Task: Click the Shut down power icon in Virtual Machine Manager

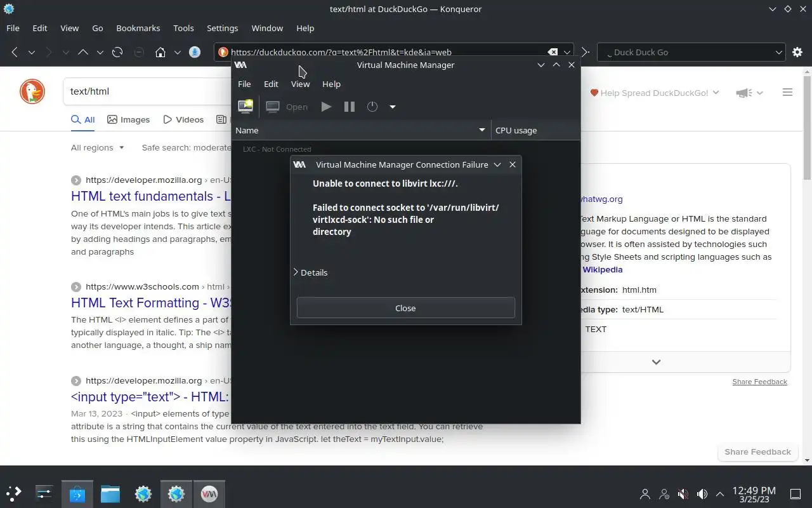Action: coord(372,107)
